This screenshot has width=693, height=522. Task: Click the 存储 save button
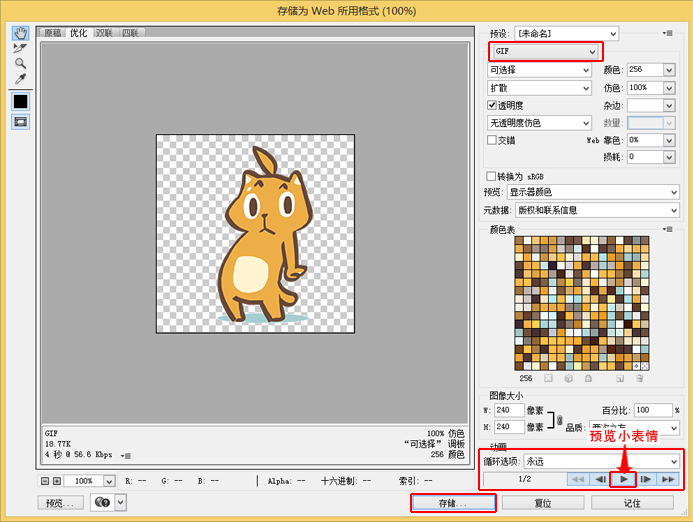[453, 503]
